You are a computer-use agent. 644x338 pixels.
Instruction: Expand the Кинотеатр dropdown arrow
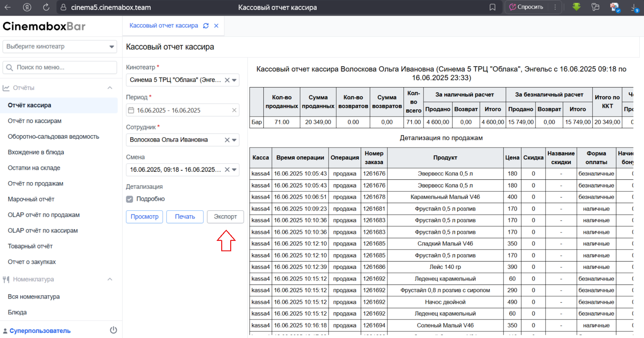point(234,80)
